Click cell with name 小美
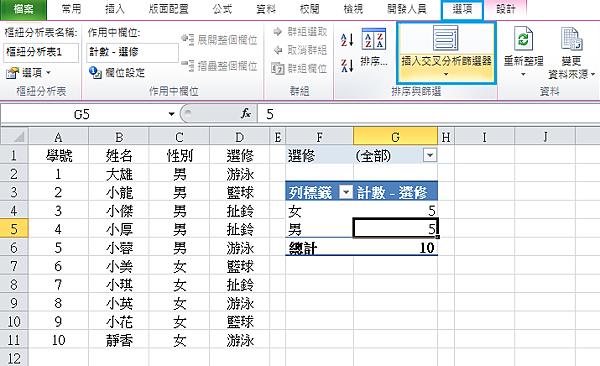 tap(119, 266)
